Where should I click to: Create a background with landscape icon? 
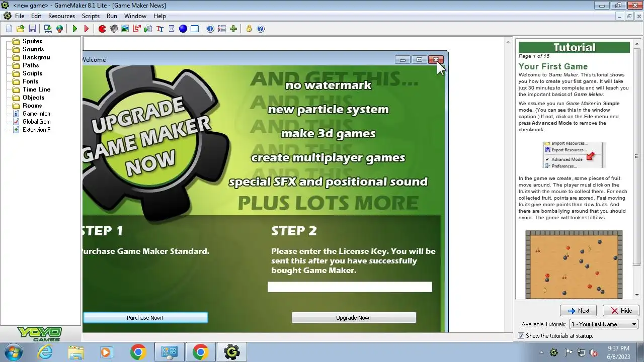pyautogui.click(x=125, y=29)
